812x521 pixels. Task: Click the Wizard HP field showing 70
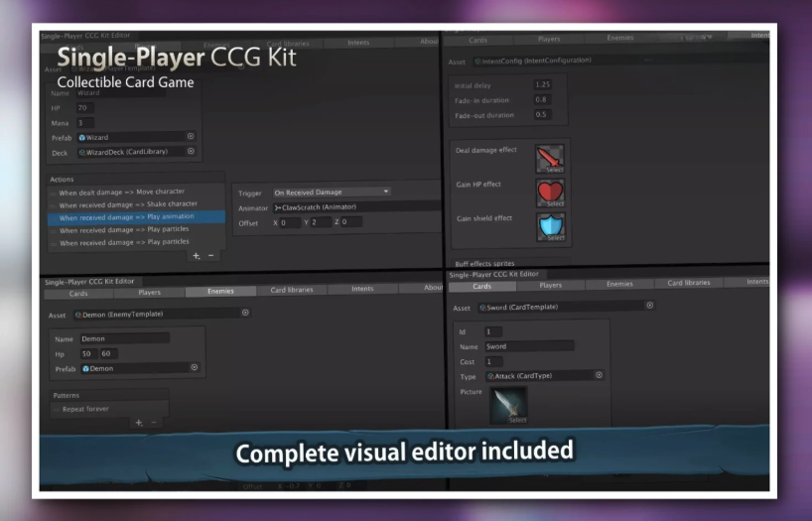85,108
